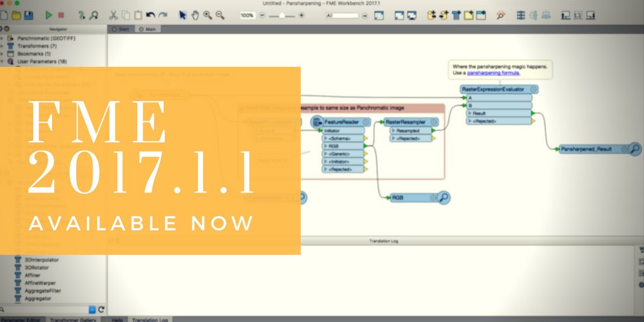Choose Affiner in transformer list

click(x=33, y=275)
